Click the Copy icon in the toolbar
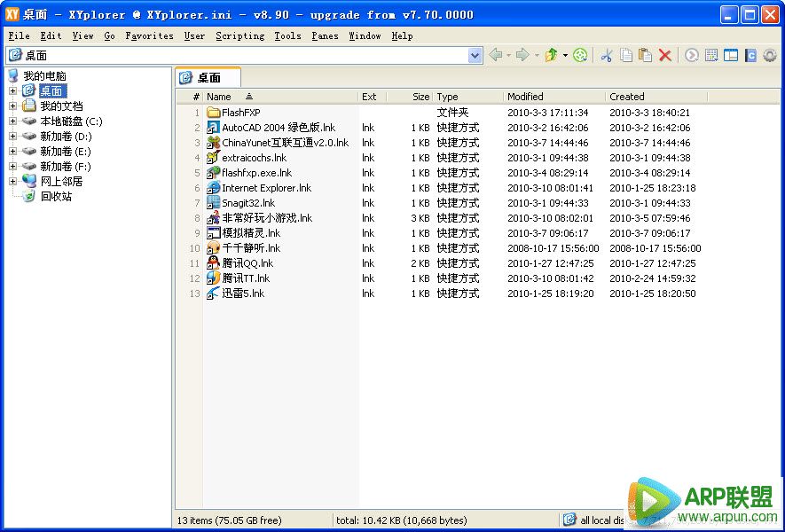 [624, 55]
